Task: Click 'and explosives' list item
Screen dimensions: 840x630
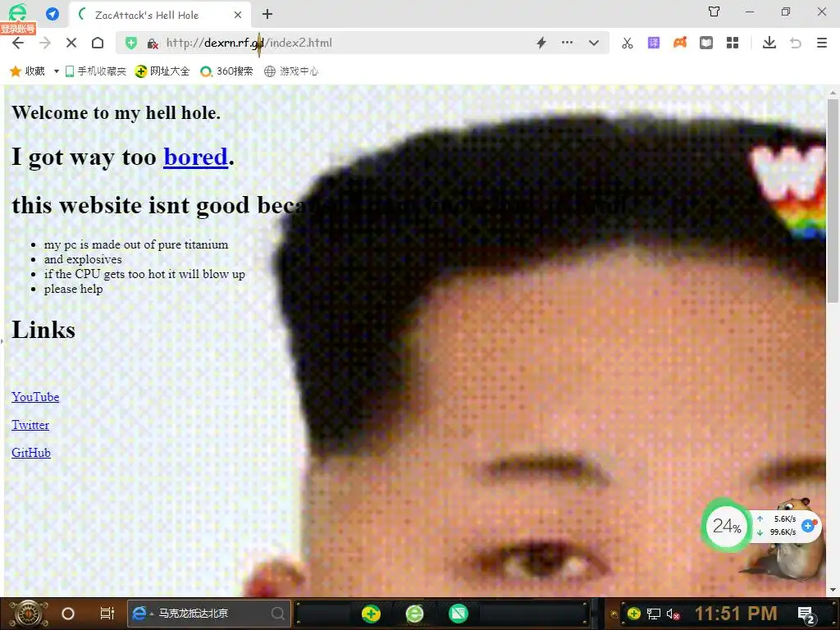Action: coord(83,259)
